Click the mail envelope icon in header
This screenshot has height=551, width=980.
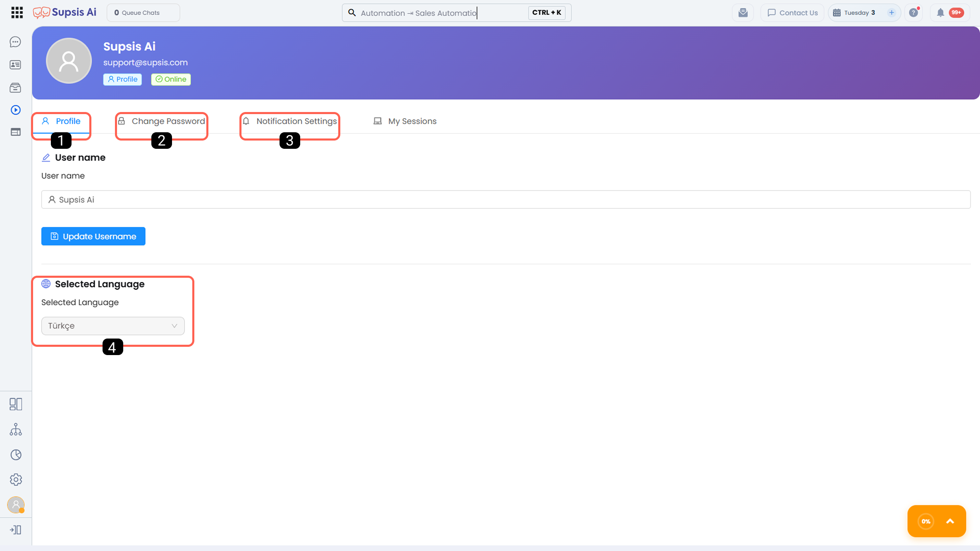(x=743, y=13)
